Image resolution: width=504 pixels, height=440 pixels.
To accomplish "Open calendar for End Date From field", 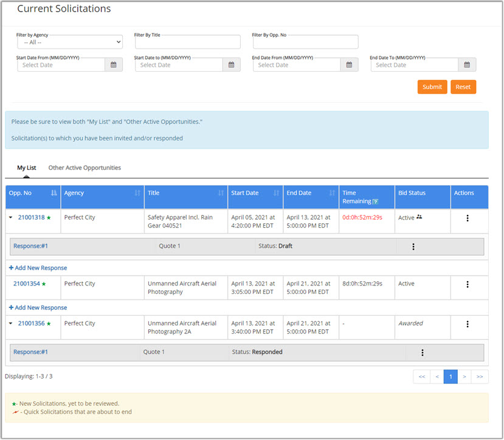I will (349, 65).
